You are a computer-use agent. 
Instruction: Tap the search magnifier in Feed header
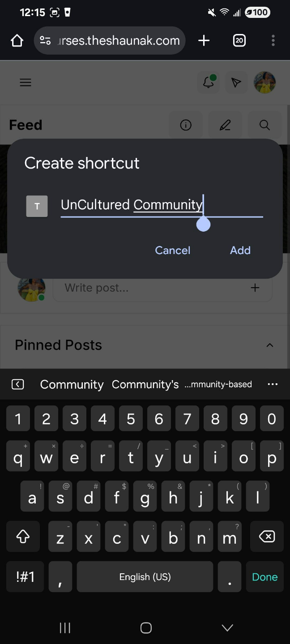pyautogui.click(x=264, y=125)
